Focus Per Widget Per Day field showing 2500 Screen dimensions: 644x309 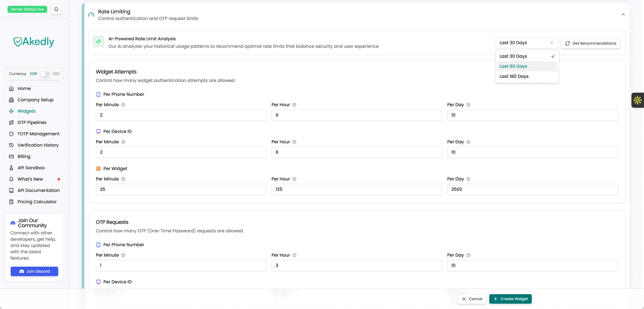(x=532, y=189)
